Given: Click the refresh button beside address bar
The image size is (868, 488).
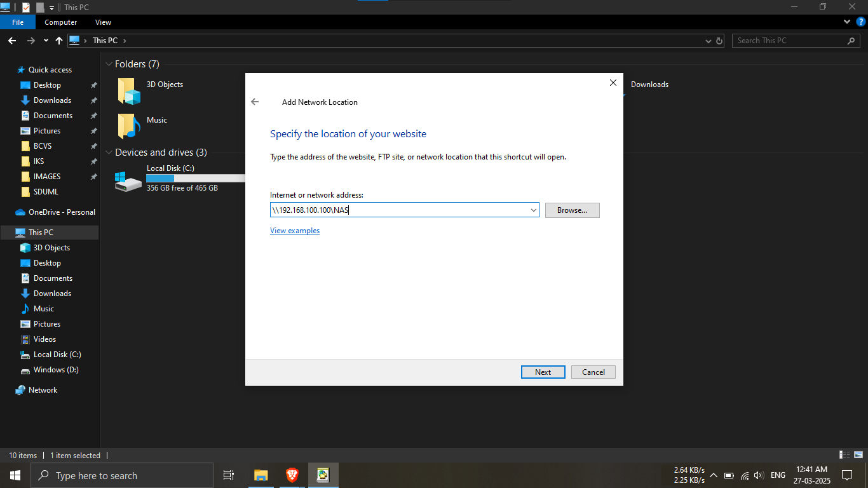Looking at the screenshot, I should tap(719, 41).
